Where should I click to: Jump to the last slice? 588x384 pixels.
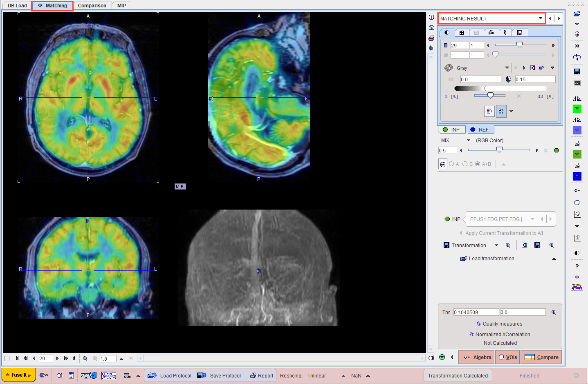click(74, 358)
